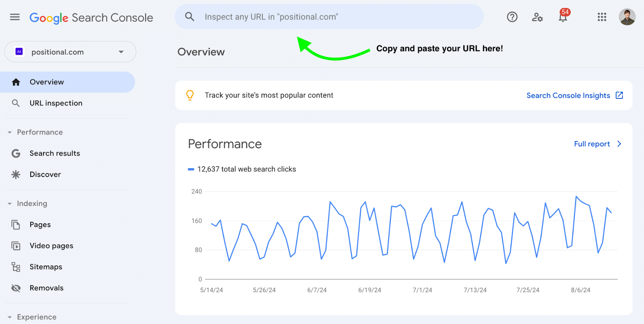Click the 6/7/24 axis date label
644x324 pixels.
pyautogui.click(x=317, y=290)
